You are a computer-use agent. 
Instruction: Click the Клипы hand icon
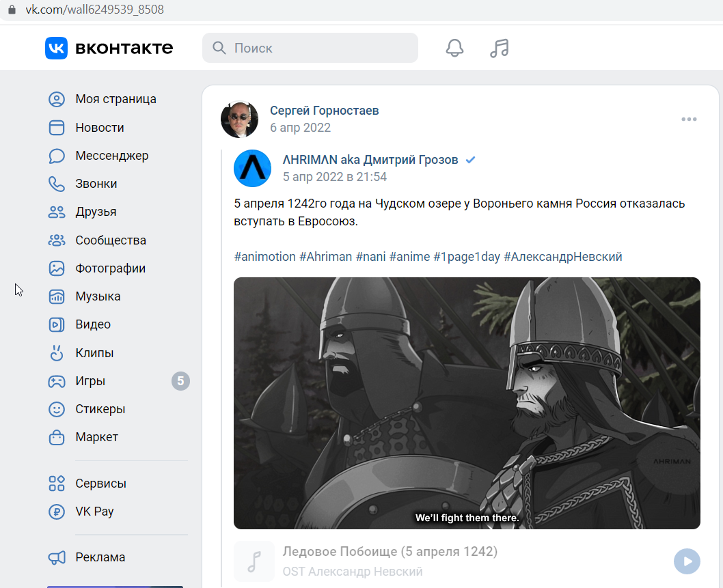57,353
